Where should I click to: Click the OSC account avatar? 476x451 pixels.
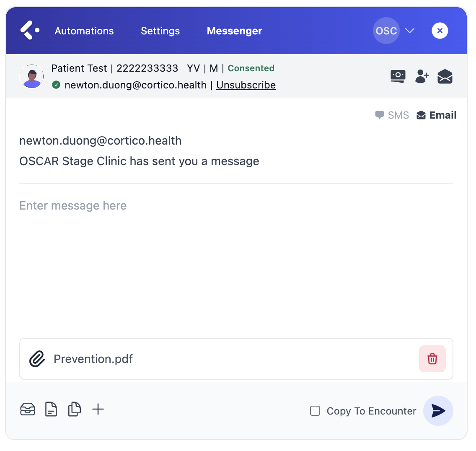[x=386, y=31]
